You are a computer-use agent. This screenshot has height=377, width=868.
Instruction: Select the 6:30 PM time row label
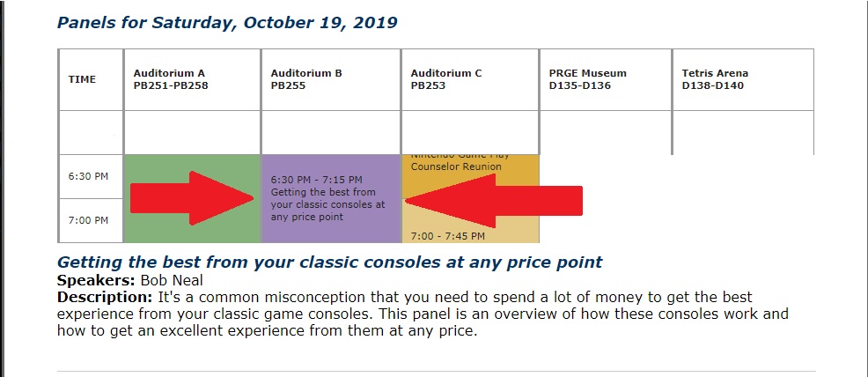[x=90, y=176]
